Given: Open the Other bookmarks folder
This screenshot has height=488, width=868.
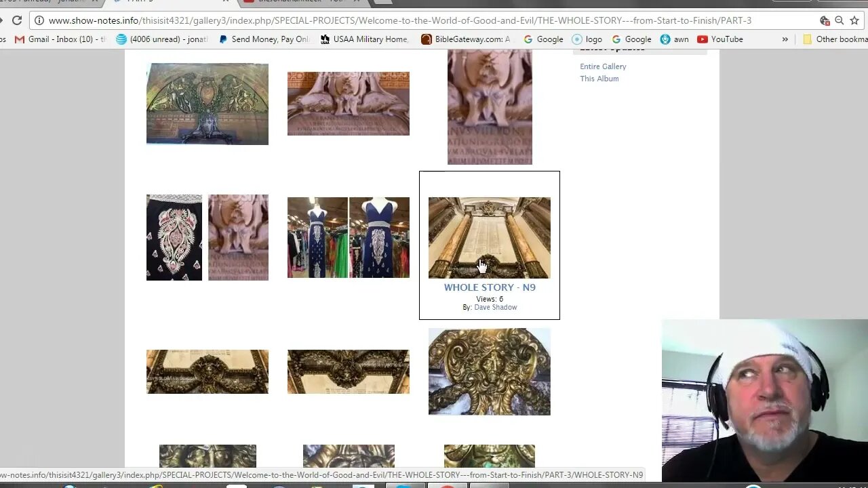Looking at the screenshot, I should (835, 39).
